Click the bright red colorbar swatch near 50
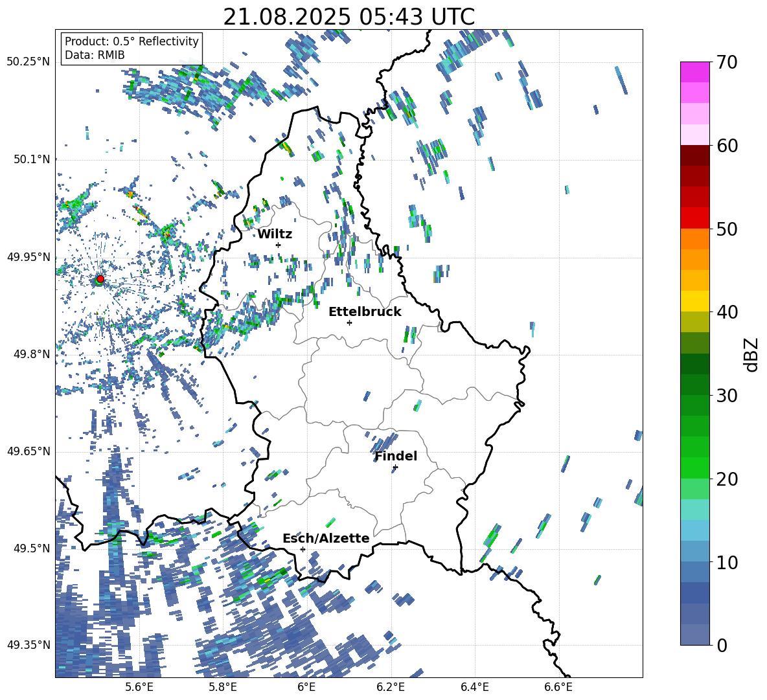Screen dimensions: 767x700 pos(695,218)
